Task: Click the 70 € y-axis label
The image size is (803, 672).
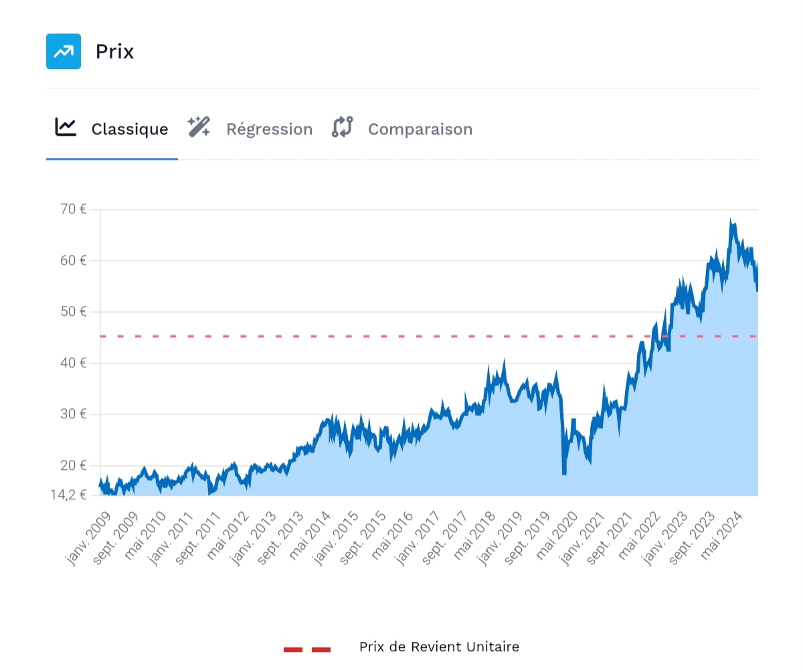Action: point(74,209)
